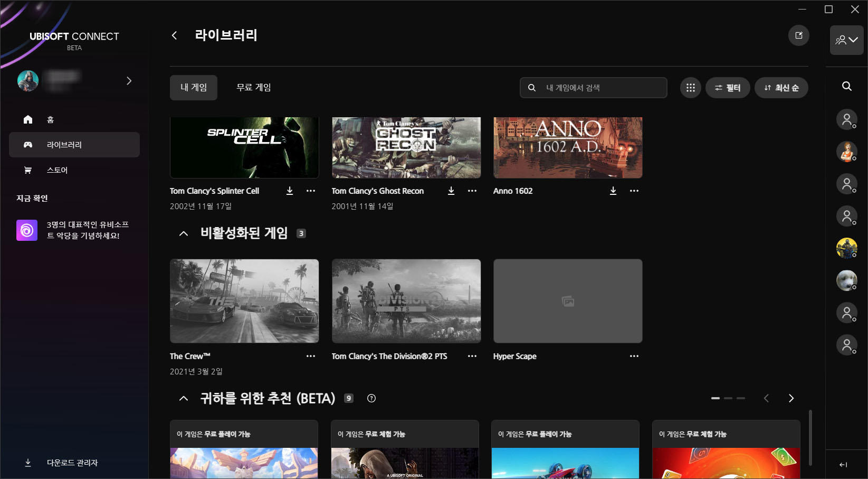Open more options for The Crew
Viewport: 868px width, 479px height.
click(311, 356)
